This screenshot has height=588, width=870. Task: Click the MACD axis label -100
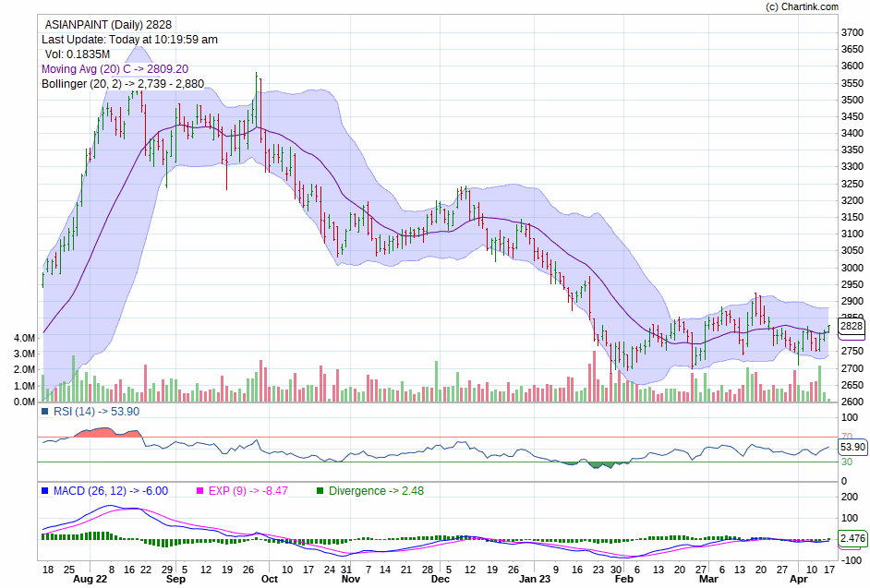point(852,560)
